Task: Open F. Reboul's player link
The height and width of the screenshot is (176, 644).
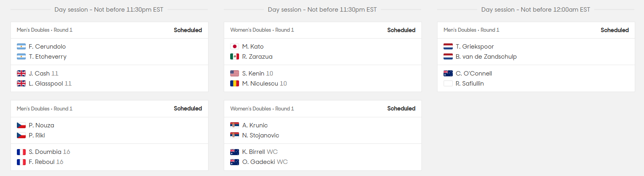Action: click(42, 162)
